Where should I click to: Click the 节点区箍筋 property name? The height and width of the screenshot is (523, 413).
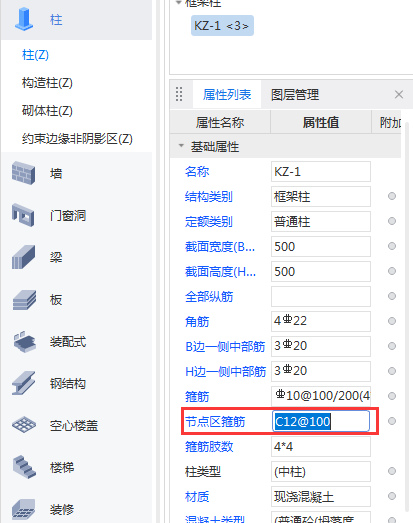(x=215, y=422)
